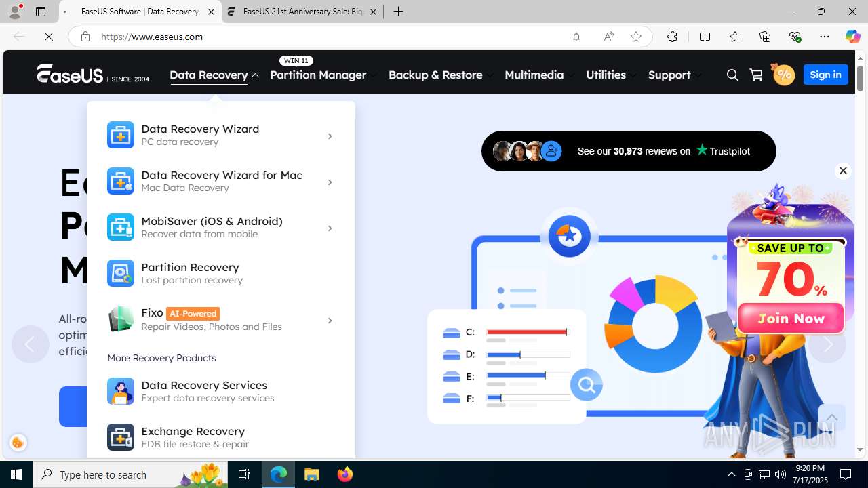Click the Data Recovery Wizard for Mac icon
Image resolution: width=868 pixels, height=488 pixels.
pos(121,181)
